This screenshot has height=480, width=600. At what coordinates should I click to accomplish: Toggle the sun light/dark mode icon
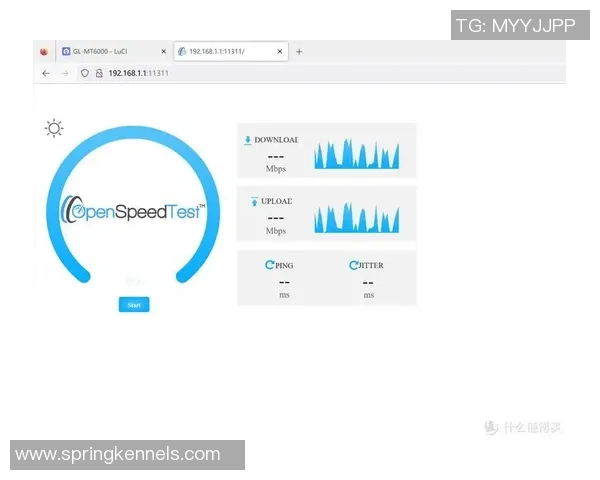pyautogui.click(x=54, y=128)
